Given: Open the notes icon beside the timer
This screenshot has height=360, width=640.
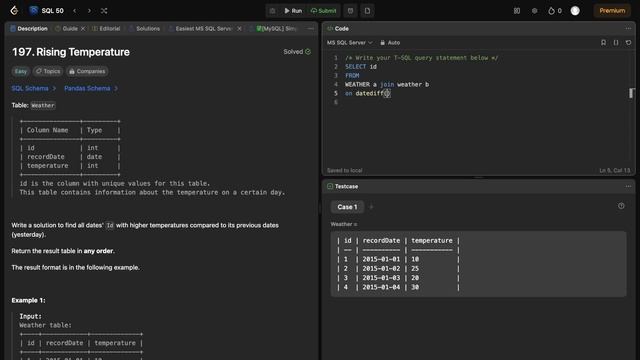Looking at the screenshot, I should pos(367,11).
